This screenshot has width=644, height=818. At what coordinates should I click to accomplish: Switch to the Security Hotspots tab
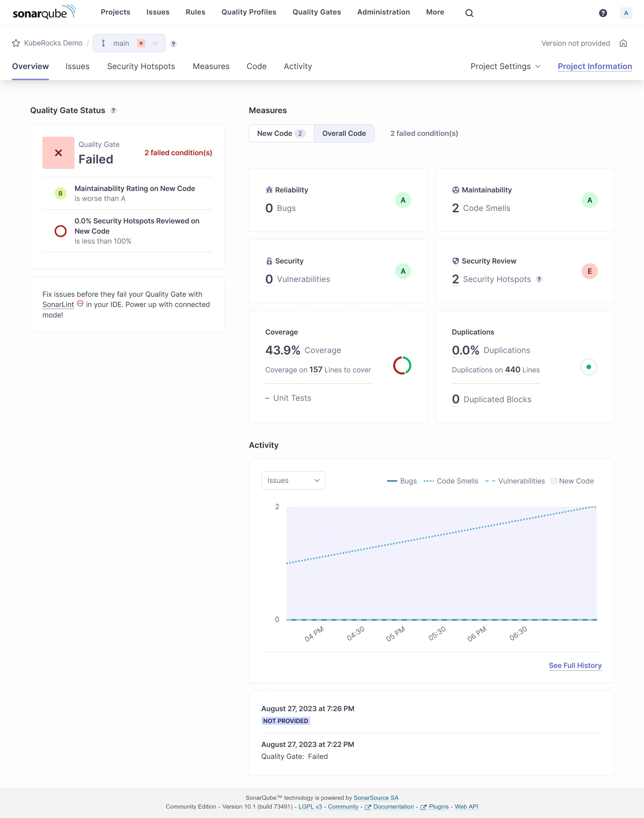(141, 66)
